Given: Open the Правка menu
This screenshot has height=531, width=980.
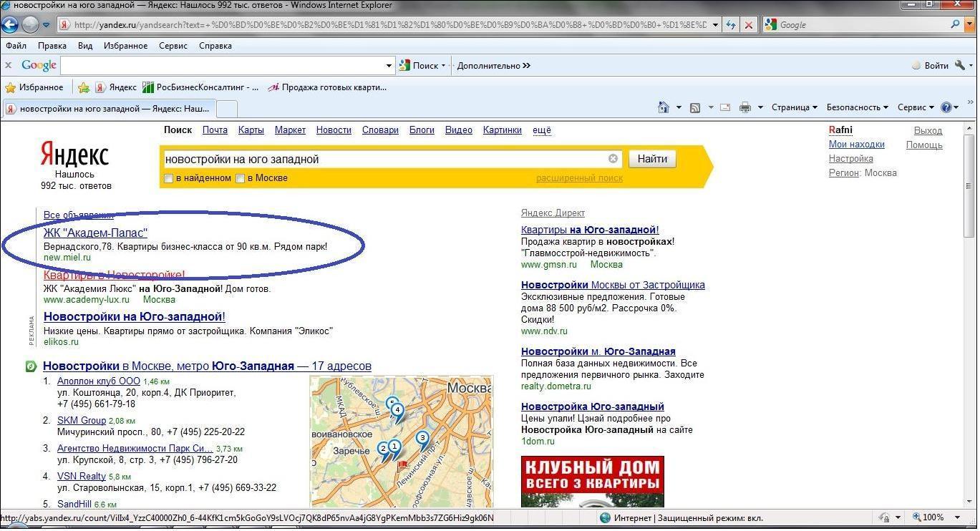Looking at the screenshot, I should 52,45.
